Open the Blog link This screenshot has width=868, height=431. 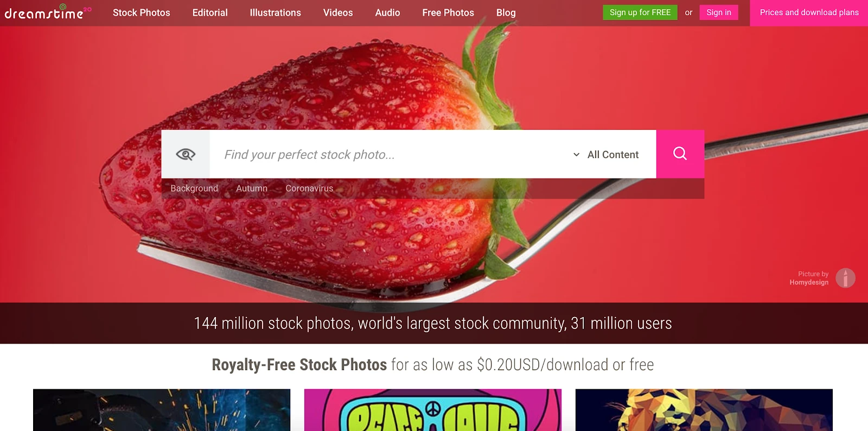pyautogui.click(x=506, y=12)
